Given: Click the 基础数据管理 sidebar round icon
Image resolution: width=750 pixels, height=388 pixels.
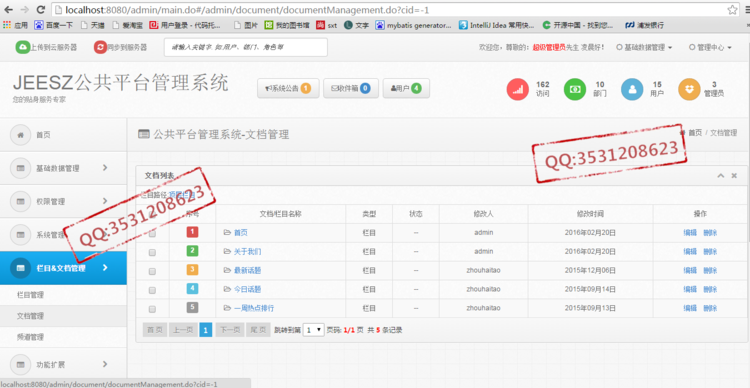Looking at the screenshot, I should point(21,168).
